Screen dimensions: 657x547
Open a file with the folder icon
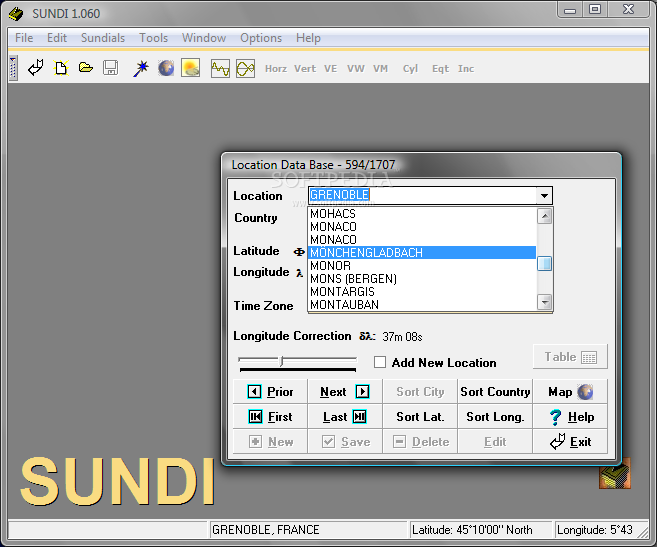pos(85,67)
